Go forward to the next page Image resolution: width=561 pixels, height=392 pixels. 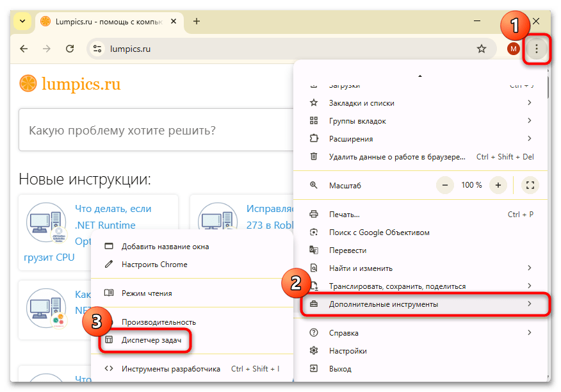point(47,49)
